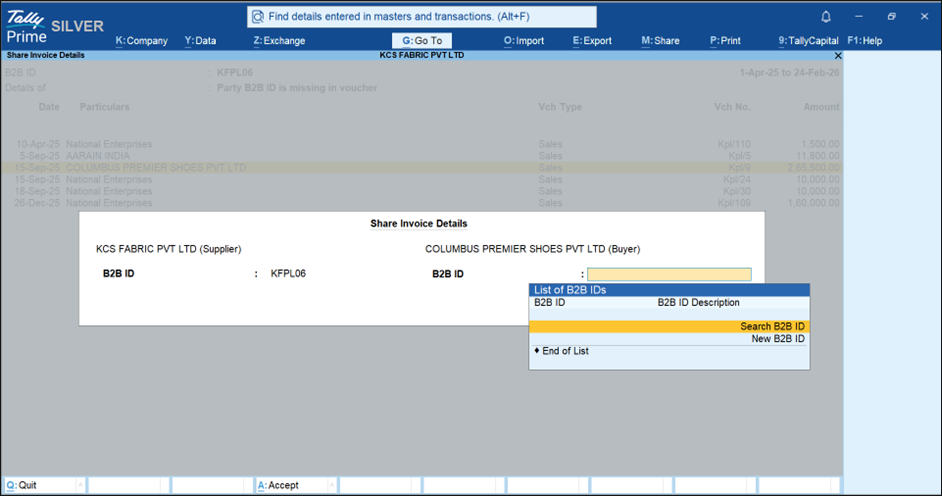This screenshot has height=496, width=942.
Task: Open F1: Help
Action: pos(865,41)
